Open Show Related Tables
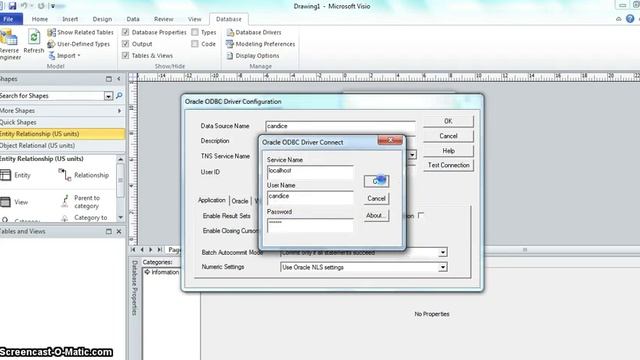This screenshot has width=640, height=360. (x=80, y=32)
